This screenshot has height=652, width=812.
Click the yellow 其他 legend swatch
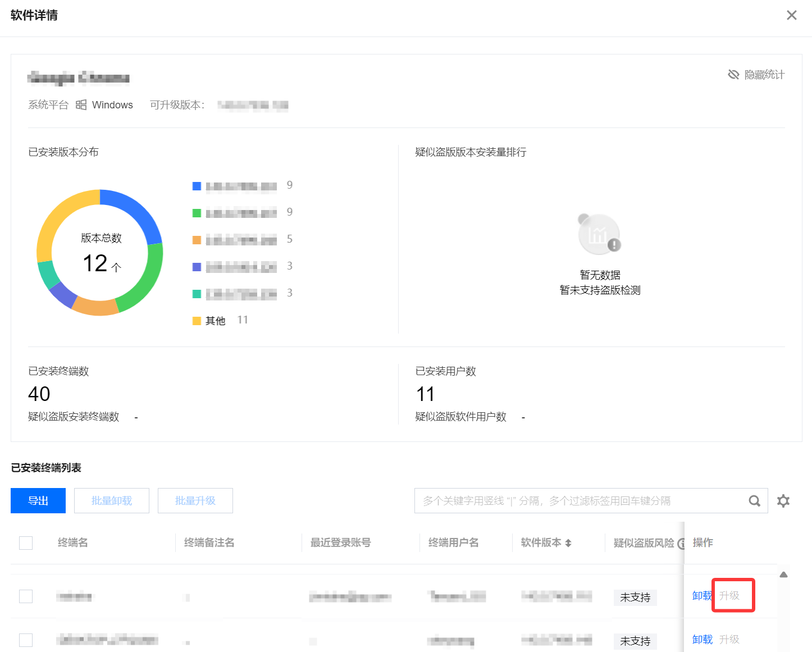point(197,321)
